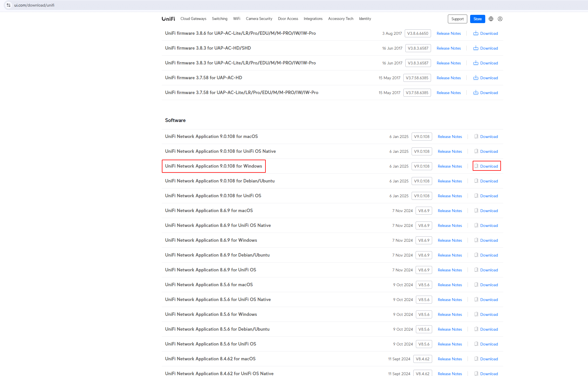This screenshot has height=376, width=588.
Task: Open Release Notes for 9.0.108 for Windows
Action: click(450, 166)
